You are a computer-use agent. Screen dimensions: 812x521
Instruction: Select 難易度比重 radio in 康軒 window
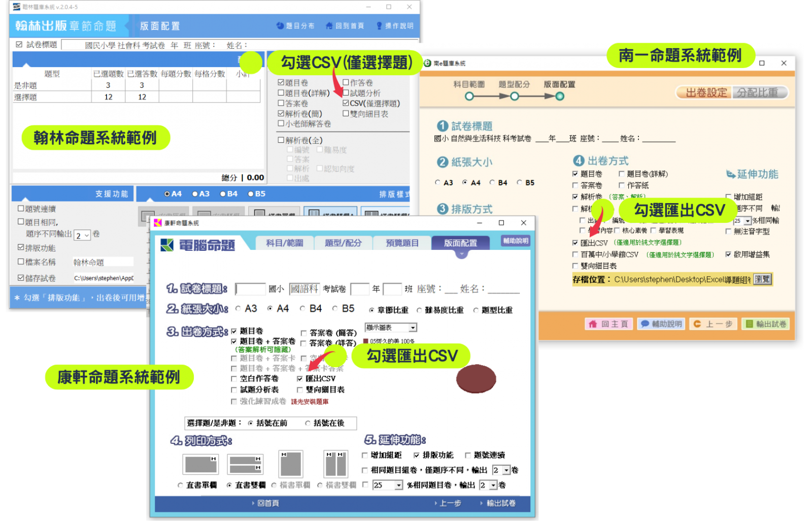[419, 310]
